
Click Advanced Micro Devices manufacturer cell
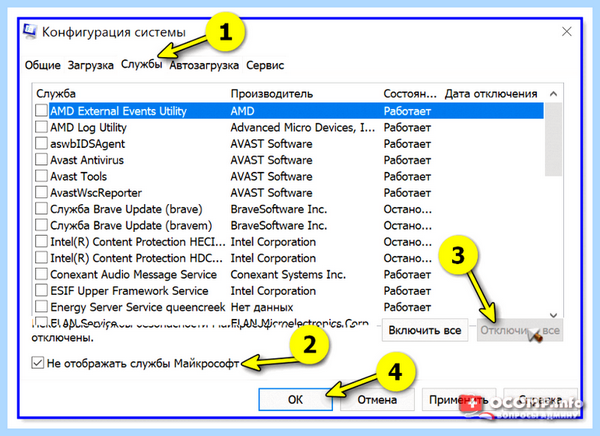[x=303, y=127]
